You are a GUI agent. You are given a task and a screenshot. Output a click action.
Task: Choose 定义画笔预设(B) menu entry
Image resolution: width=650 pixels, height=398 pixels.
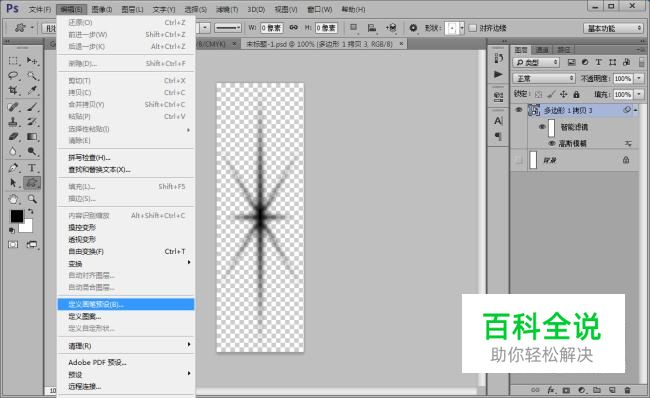126,304
